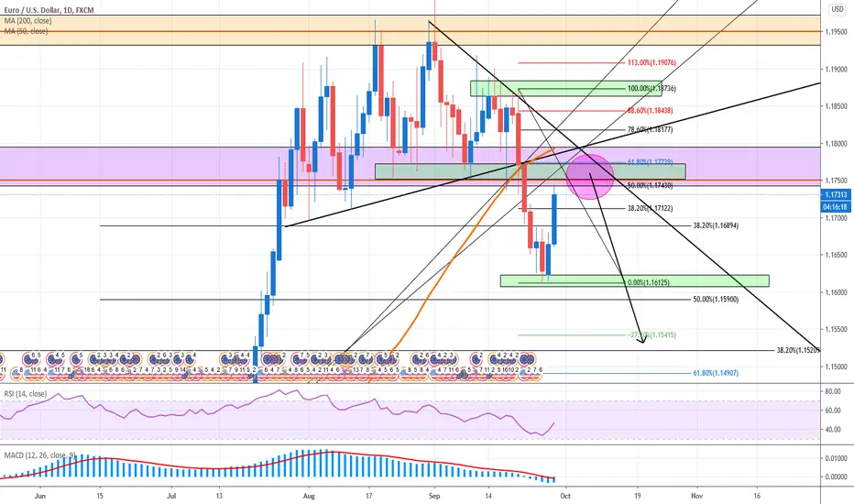Click Aug on the time axis
Viewport: 854px width, 504px height.
[309, 496]
